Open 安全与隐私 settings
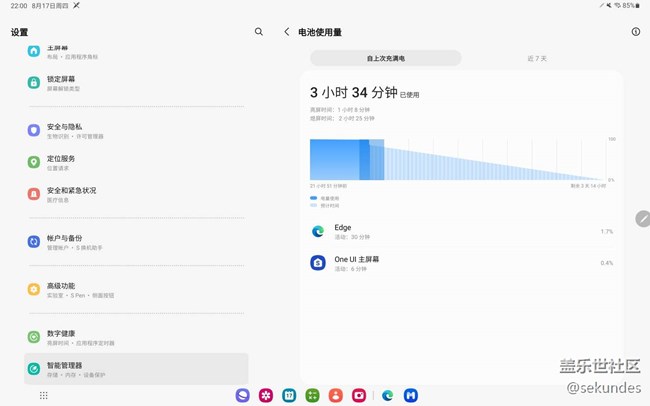The height and width of the screenshot is (406, 650). tap(135, 131)
